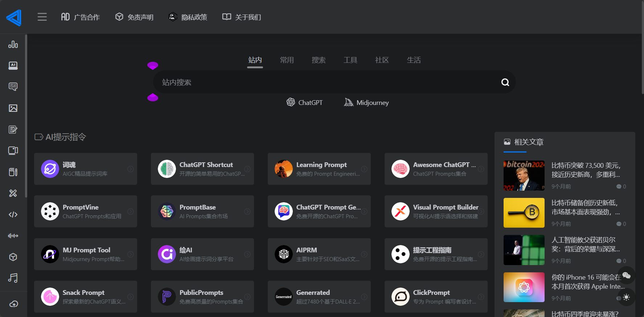Click the ChatGPT quick link
Screen dimensions: 644x317
pyautogui.click(x=304, y=102)
